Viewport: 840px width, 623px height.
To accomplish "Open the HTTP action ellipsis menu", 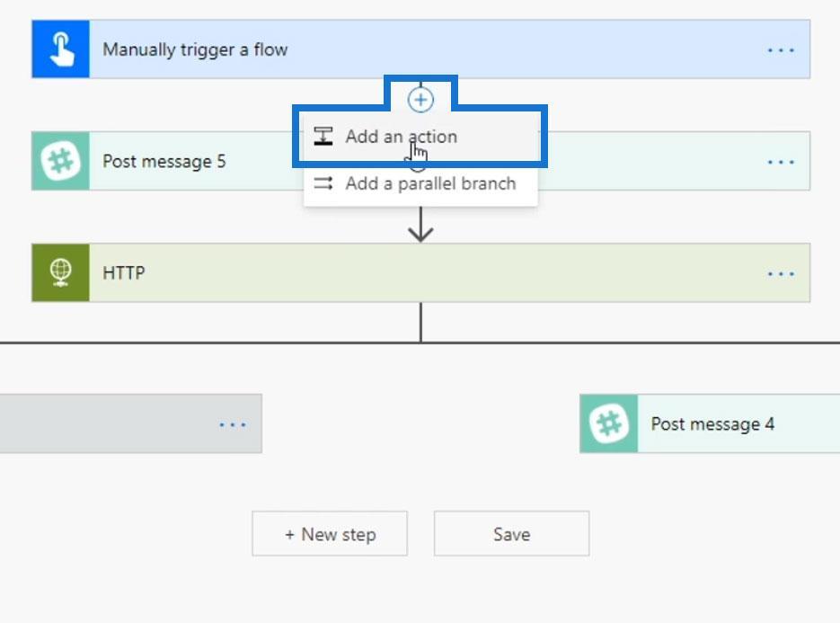I will [x=781, y=273].
